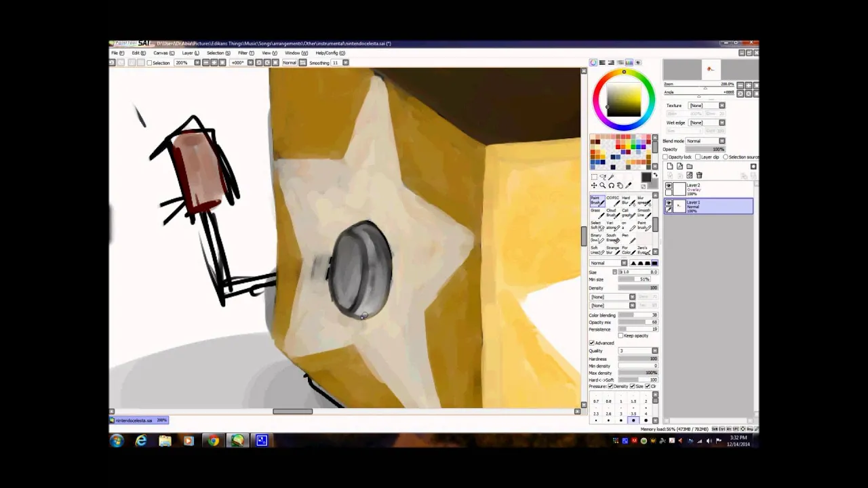Select the Pen tool preset
The width and height of the screenshot is (868, 488).
pyautogui.click(x=629, y=239)
